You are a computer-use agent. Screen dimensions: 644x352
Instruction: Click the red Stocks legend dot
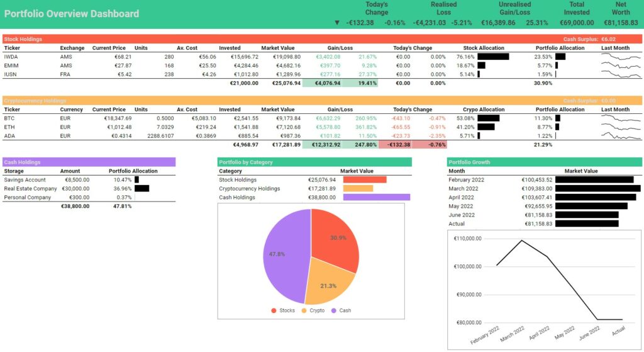[274, 310]
